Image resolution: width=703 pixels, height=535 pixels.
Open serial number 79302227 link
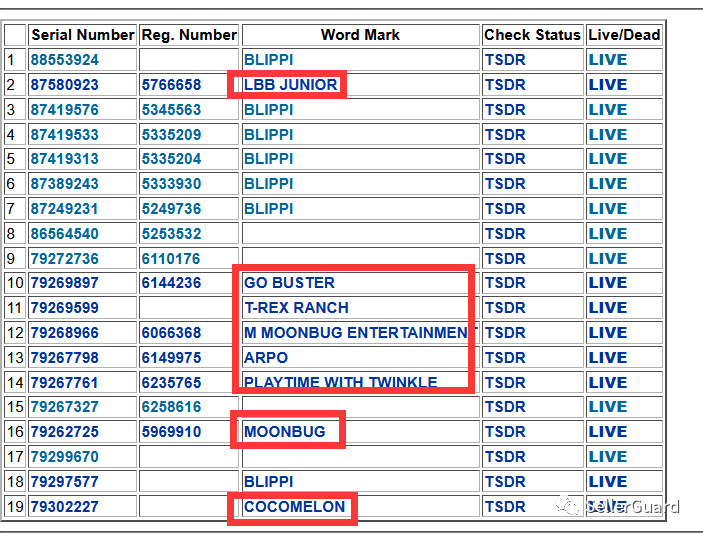point(65,507)
